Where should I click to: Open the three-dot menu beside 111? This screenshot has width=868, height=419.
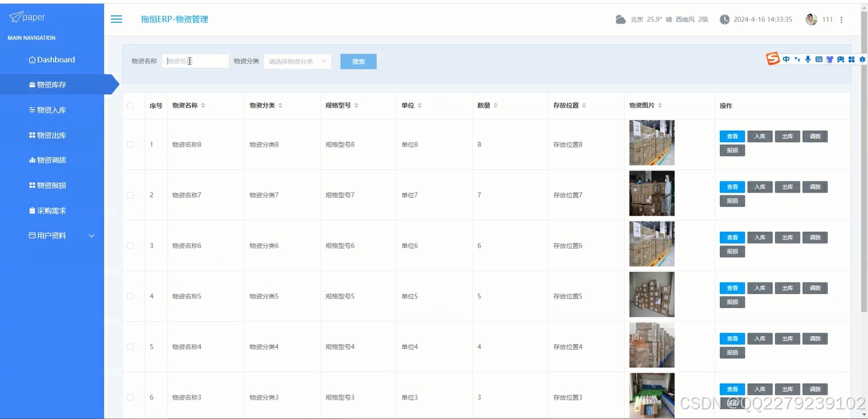[841, 19]
